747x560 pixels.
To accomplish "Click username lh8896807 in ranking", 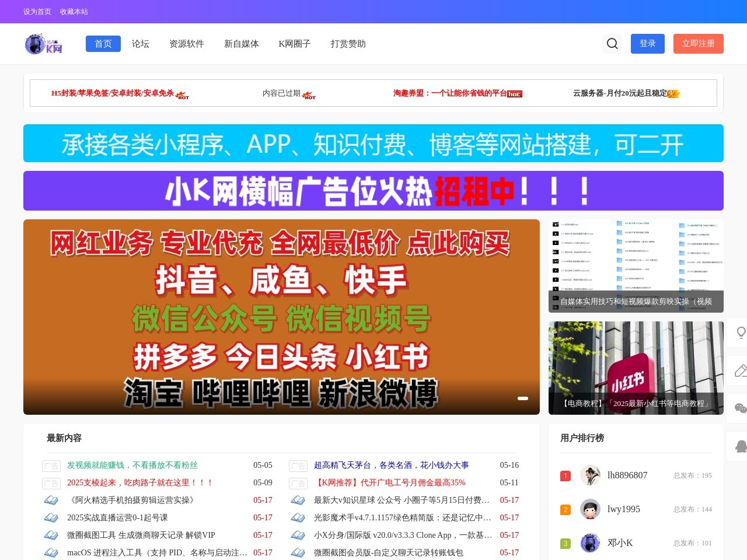I will point(627,475).
